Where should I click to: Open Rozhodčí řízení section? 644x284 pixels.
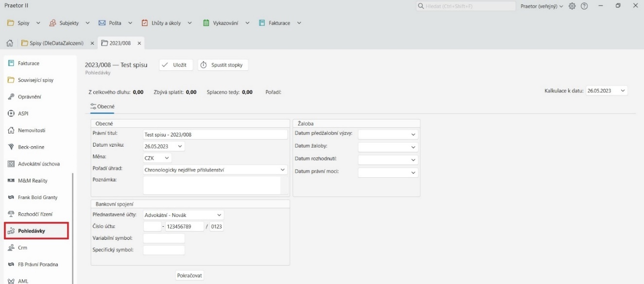tap(35, 214)
